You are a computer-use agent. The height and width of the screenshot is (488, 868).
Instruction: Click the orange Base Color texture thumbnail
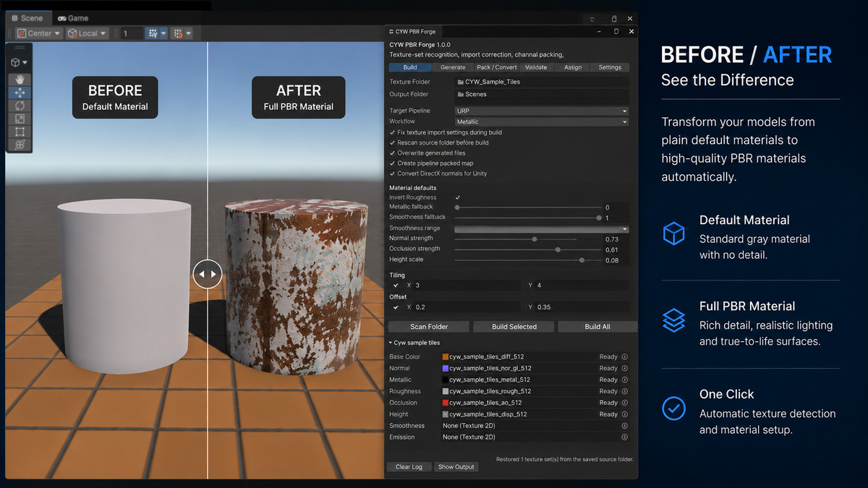(445, 356)
